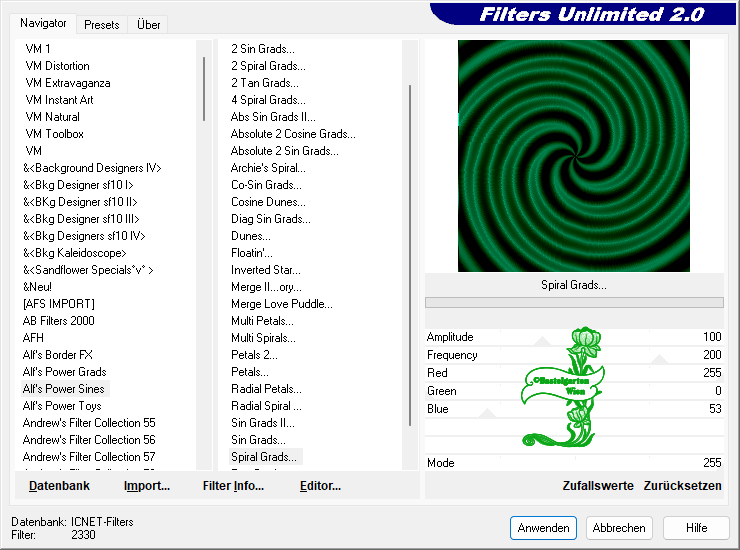Pick Archie's Spiral... from filter list
The height and width of the screenshot is (550, 740).
tap(268, 168)
